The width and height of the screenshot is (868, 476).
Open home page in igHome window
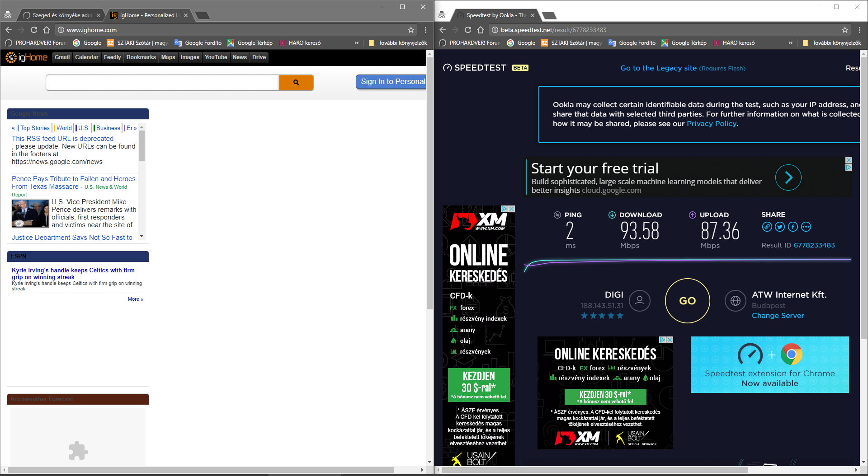click(47, 30)
